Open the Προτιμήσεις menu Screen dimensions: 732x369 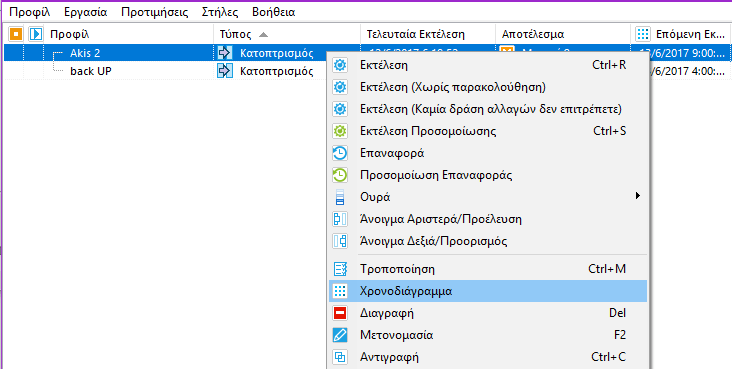[x=155, y=12]
